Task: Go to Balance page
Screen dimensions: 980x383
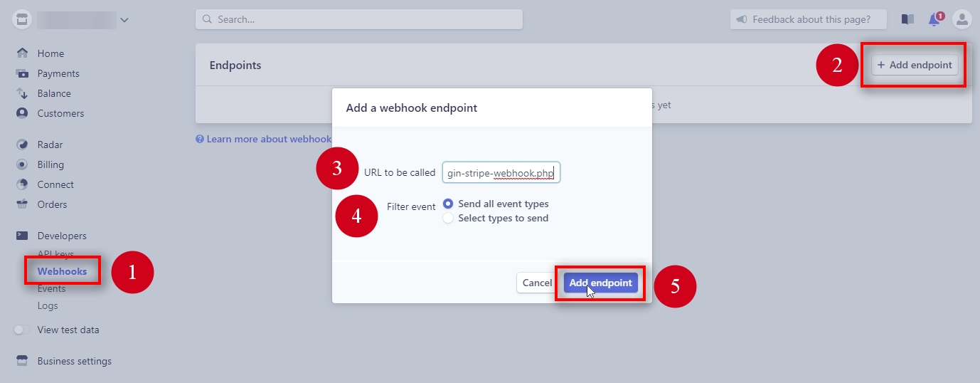Action: [x=54, y=93]
